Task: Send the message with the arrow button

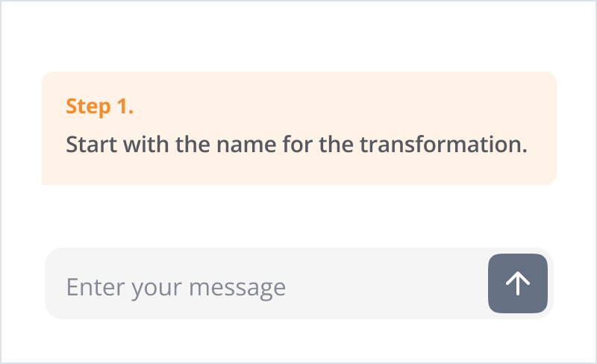Action: coord(518,283)
